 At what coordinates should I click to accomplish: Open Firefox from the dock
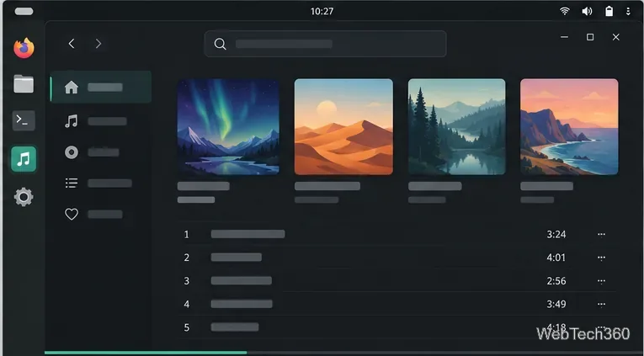pos(24,48)
